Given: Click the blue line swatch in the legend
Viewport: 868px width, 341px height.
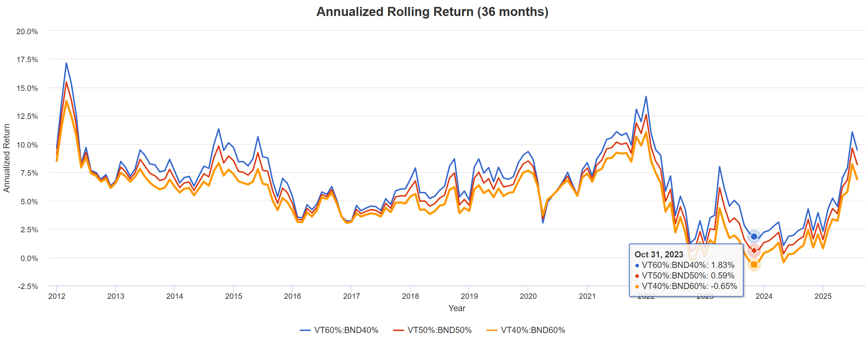Looking at the screenshot, I should pyautogui.click(x=305, y=330).
